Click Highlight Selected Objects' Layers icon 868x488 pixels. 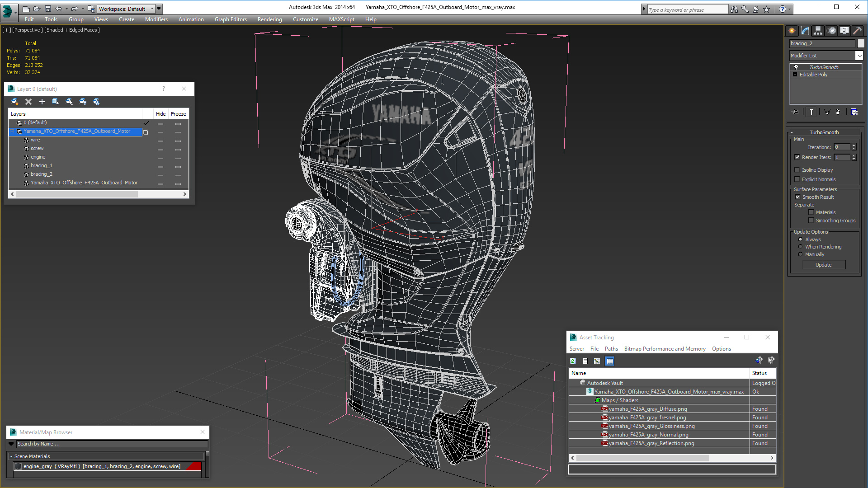(x=69, y=102)
